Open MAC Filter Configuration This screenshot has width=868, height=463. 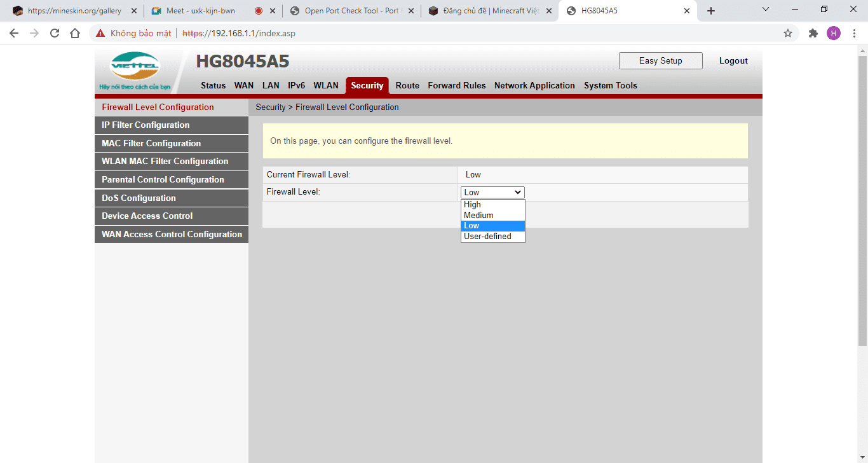[172, 143]
